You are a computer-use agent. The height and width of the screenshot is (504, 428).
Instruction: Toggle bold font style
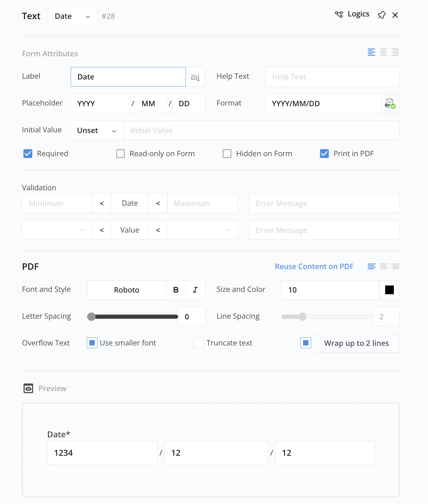click(176, 290)
